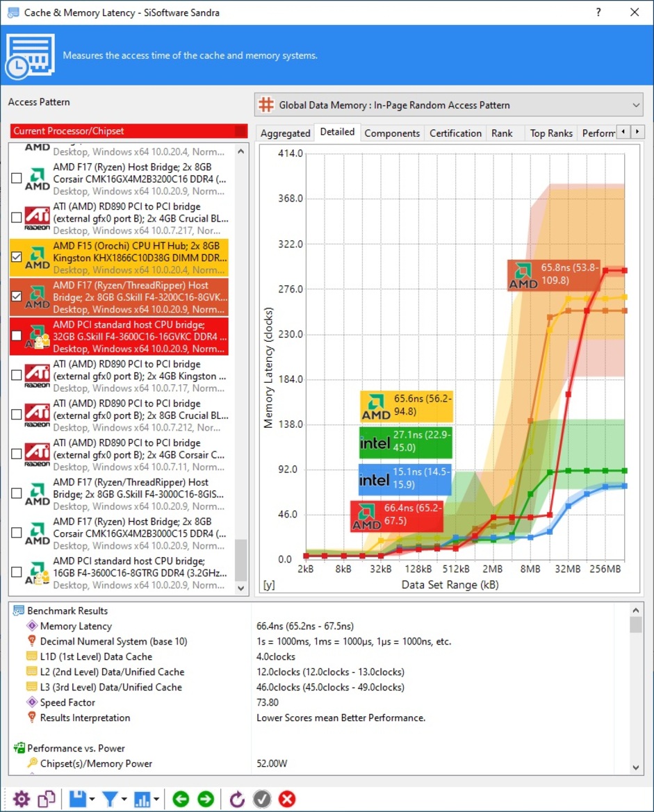The height and width of the screenshot is (812, 654).
Task: Click the help question mark button
Action: [x=598, y=13]
